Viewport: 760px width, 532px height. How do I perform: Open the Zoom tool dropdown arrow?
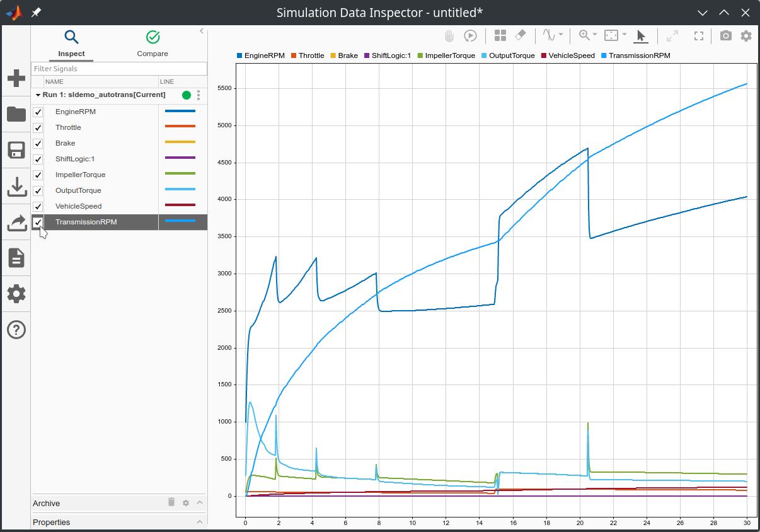pyautogui.click(x=596, y=35)
